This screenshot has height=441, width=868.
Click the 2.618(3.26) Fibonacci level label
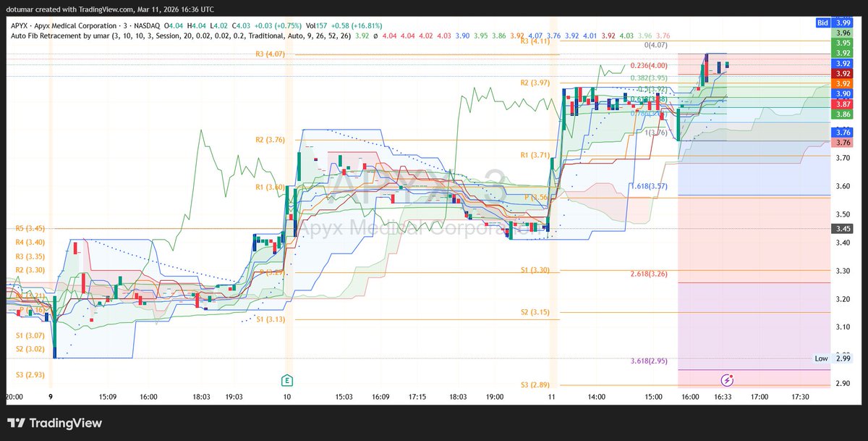[x=649, y=274]
